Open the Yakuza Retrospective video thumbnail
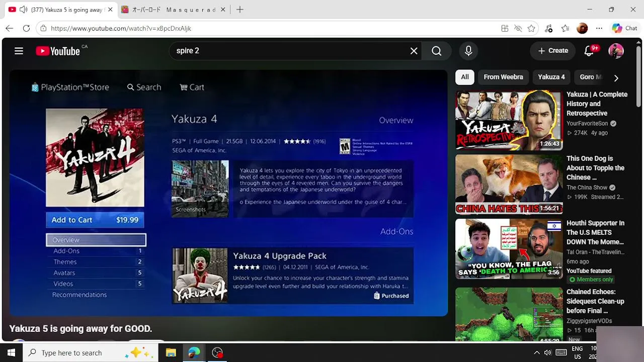644x362 pixels. [509, 120]
